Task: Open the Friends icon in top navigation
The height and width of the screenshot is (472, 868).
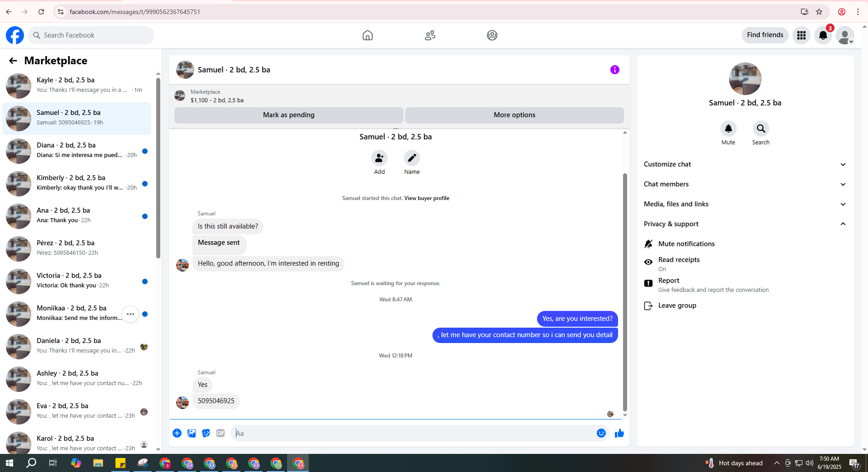Action: [430, 35]
